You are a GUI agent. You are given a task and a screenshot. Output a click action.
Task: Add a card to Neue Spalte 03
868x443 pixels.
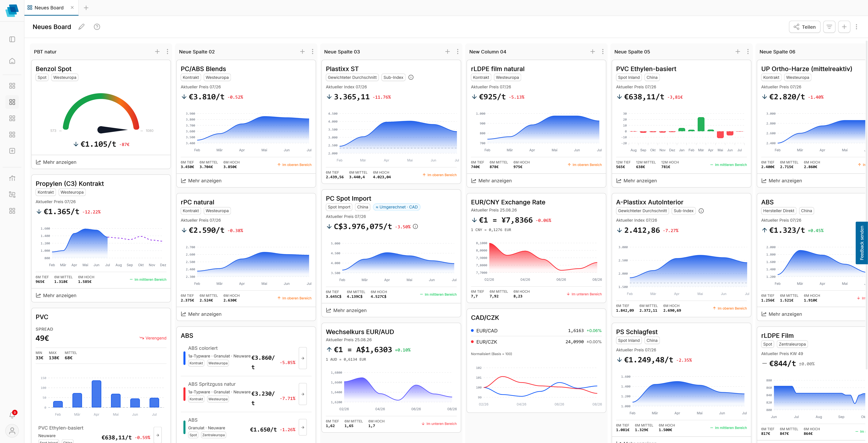click(x=447, y=52)
